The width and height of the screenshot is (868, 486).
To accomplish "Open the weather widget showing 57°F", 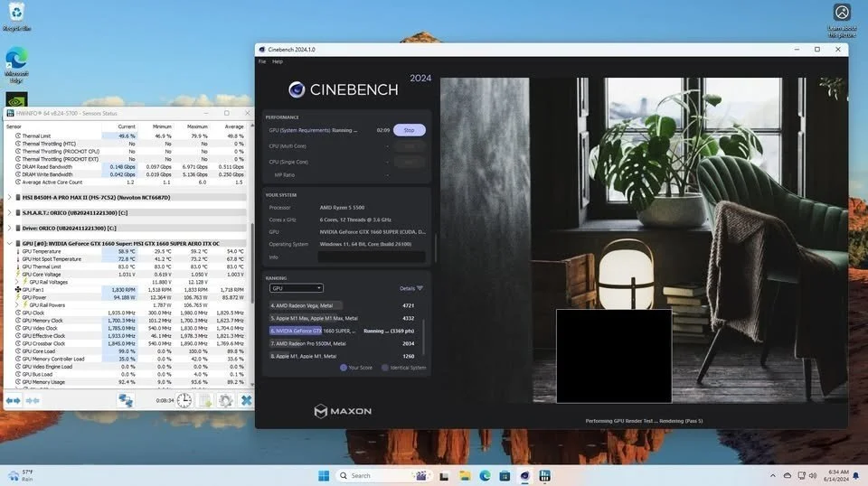I will 21,475.
